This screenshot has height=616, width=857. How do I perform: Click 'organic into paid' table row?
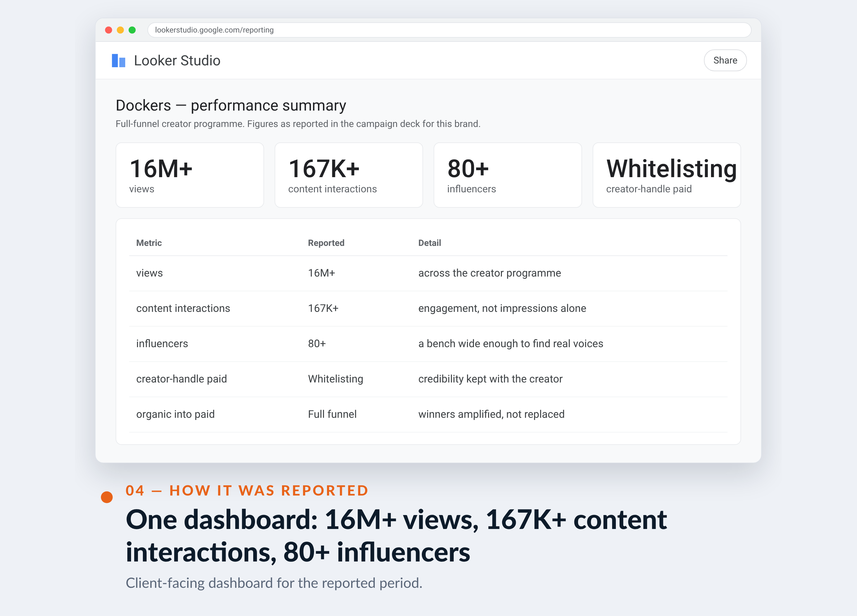428,414
